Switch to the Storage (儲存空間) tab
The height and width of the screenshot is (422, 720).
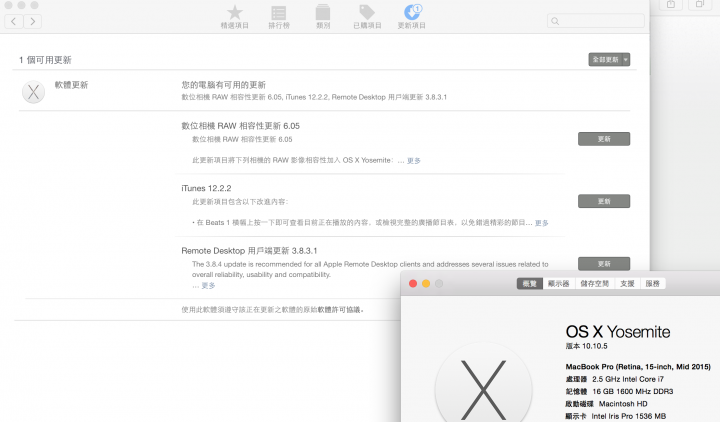click(594, 284)
